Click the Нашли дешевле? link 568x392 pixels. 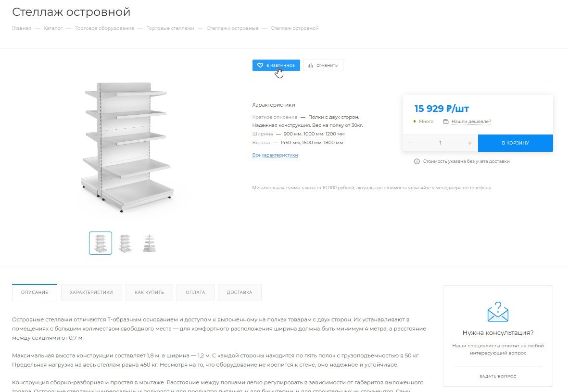tap(471, 122)
